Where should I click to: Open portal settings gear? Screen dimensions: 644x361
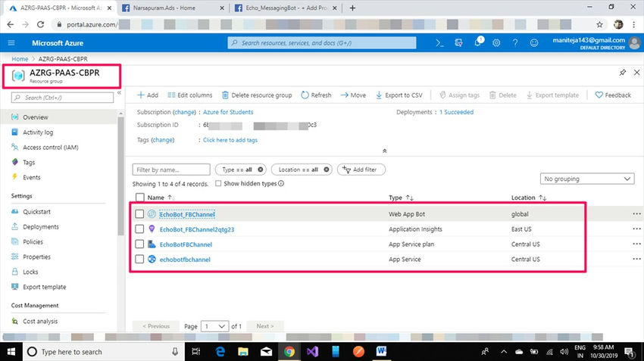tap(496, 42)
